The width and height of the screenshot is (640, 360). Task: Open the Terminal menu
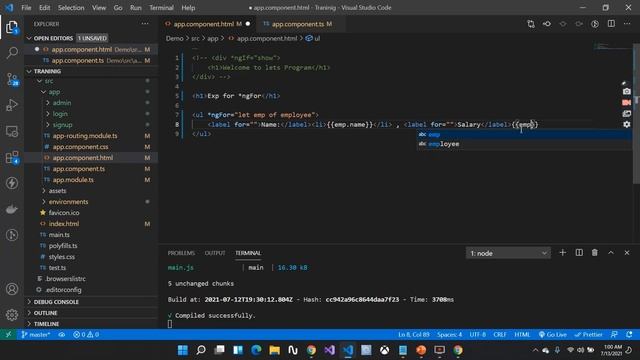[161, 7]
